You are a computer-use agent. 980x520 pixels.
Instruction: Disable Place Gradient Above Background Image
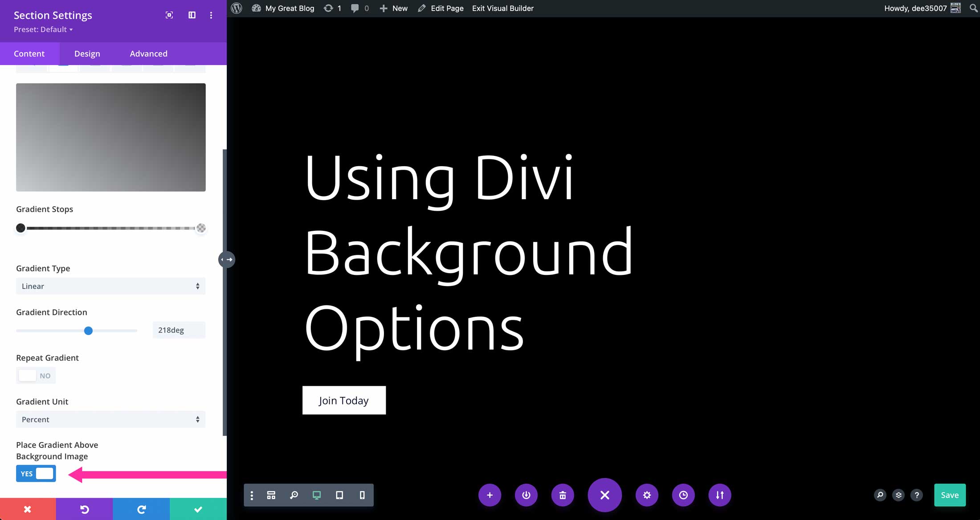coord(36,474)
